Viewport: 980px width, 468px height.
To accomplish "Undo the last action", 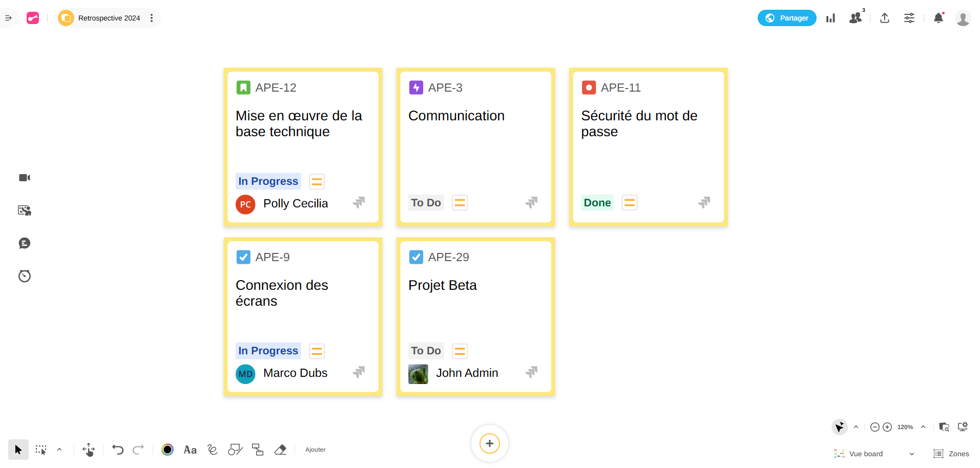I will pos(118,450).
